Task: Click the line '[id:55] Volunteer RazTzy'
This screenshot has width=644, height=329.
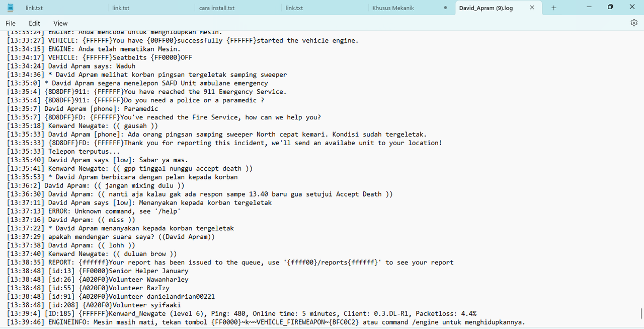Action: [88, 289]
